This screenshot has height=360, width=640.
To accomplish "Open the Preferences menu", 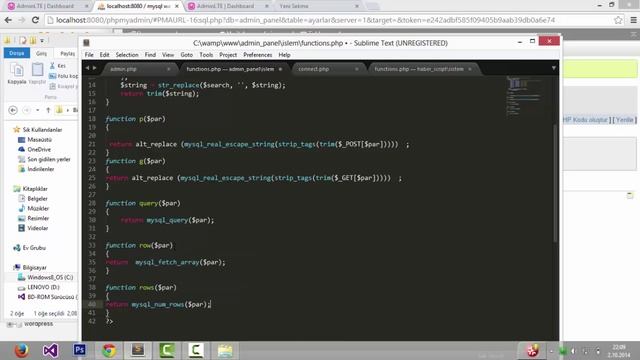I will click(258, 55).
